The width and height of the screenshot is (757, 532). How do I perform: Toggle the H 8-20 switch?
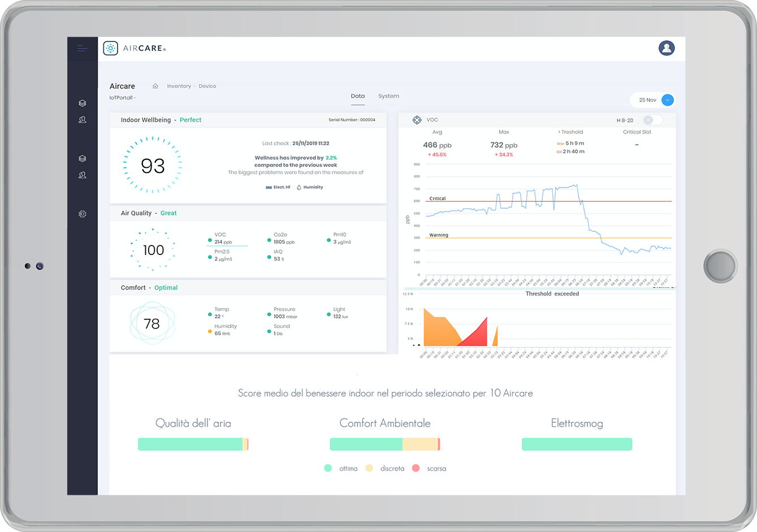point(652,120)
